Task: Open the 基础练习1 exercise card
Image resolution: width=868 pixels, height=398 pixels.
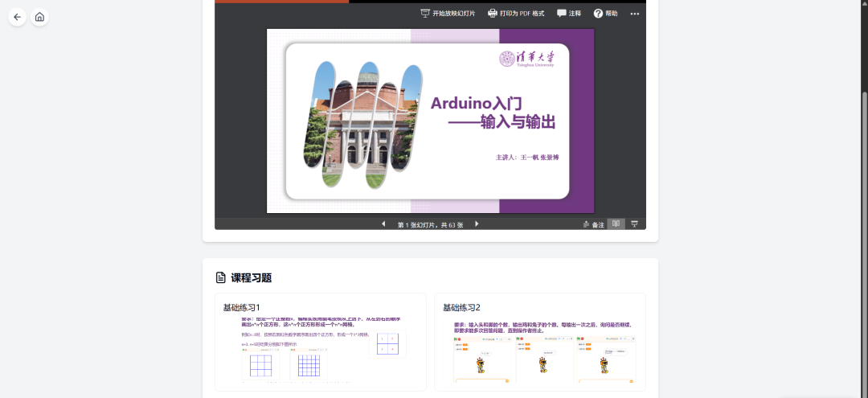Action: [x=321, y=342]
